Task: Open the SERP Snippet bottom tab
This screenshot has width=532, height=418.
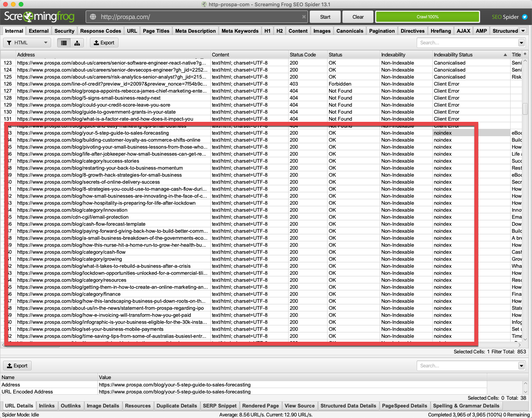Action: coord(220,406)
